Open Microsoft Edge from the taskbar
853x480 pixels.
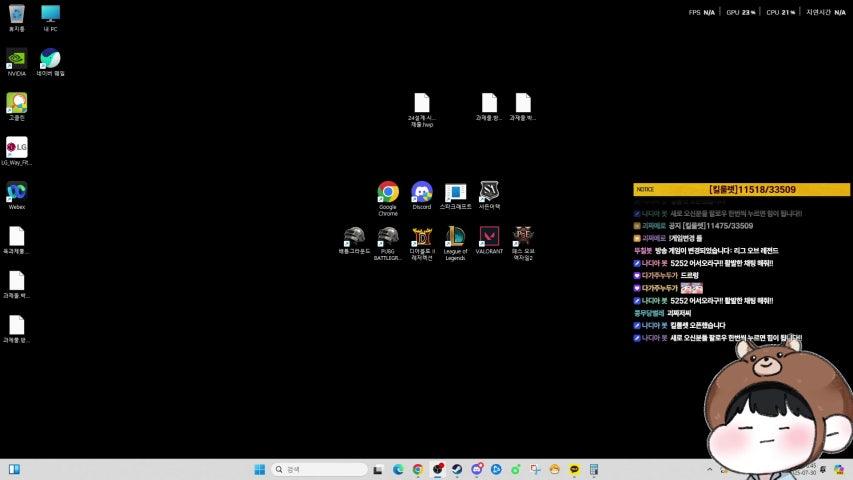[x=398, y=469]
